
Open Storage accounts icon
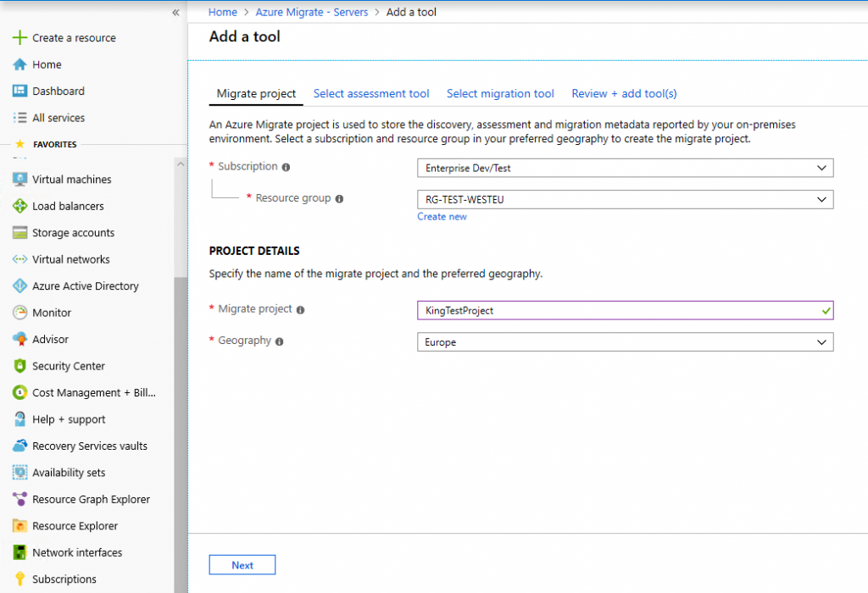pos(19,233)
